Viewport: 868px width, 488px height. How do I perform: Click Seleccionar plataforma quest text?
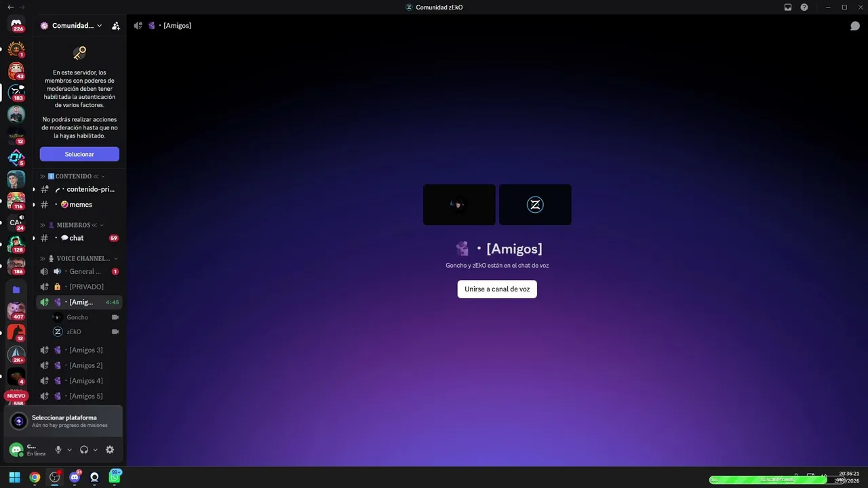[64, 418]
